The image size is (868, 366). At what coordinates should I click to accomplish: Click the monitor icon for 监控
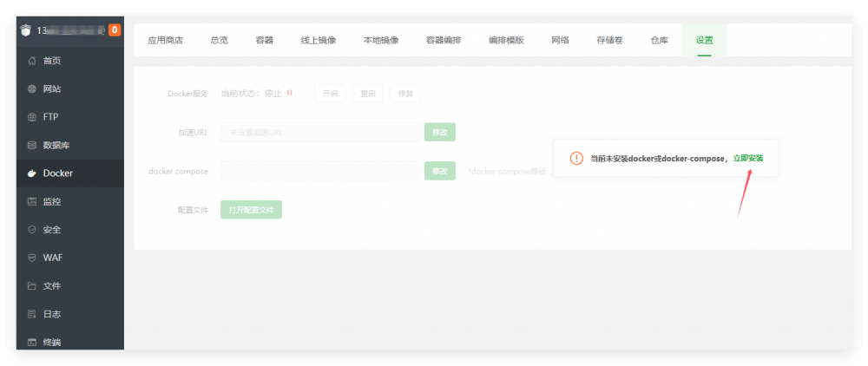[x=32, y=201]
